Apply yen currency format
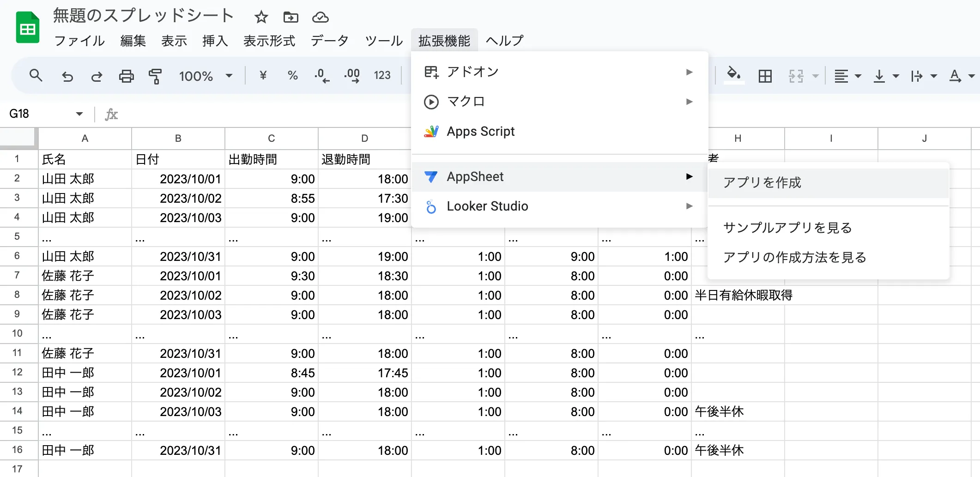This screenshot has height=477, width=980. [263, 76]
